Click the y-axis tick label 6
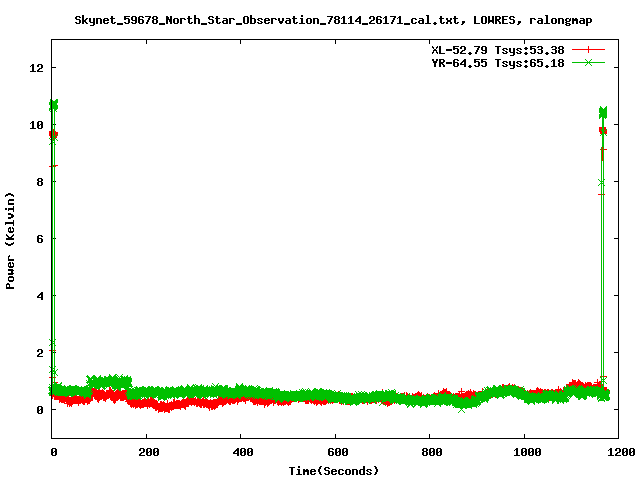 pyautogui.click(x=40, y=239)
